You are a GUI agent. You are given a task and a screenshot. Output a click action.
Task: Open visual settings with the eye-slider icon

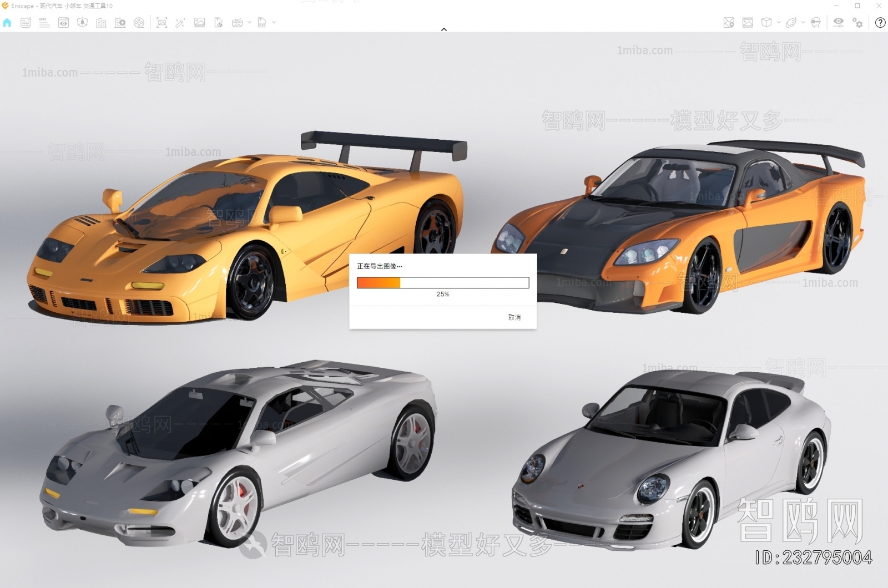point(838,23)
